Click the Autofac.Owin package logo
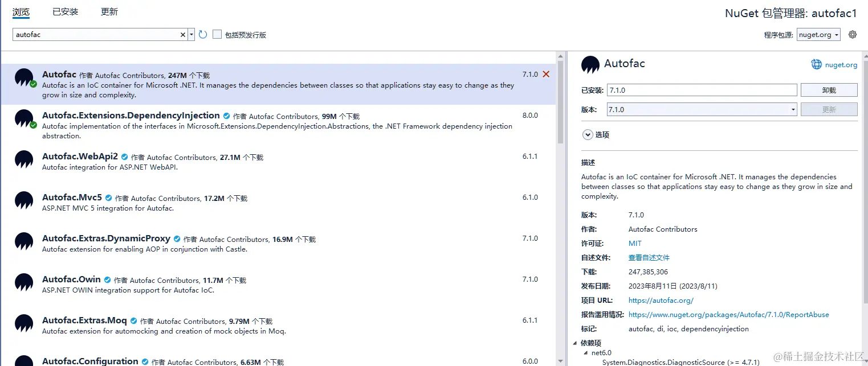 (24, 282)
